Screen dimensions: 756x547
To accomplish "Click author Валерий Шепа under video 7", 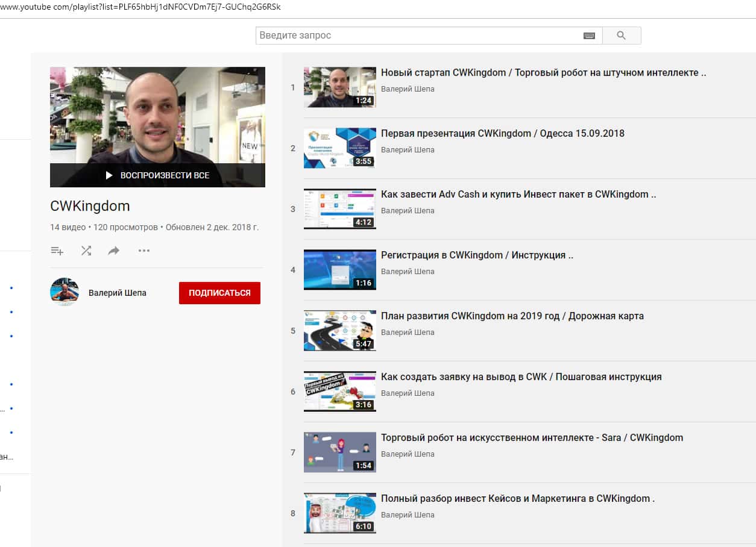I will tap(408, 454).
